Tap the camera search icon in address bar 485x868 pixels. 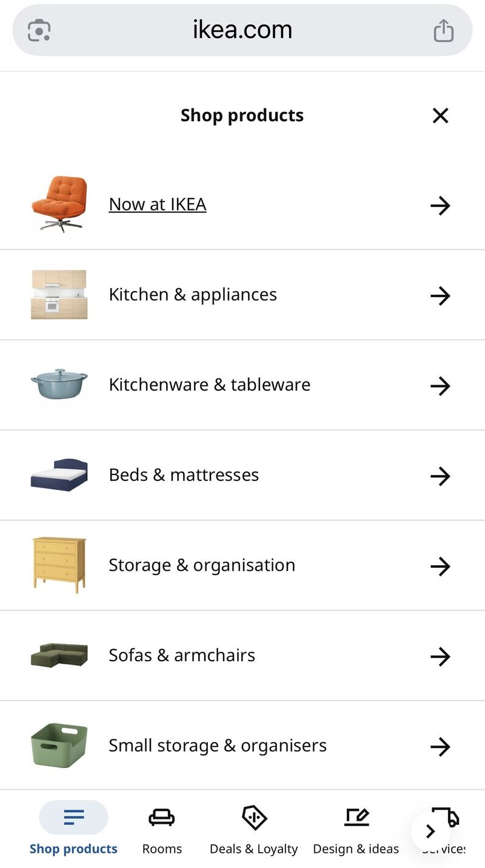(39, 30)
